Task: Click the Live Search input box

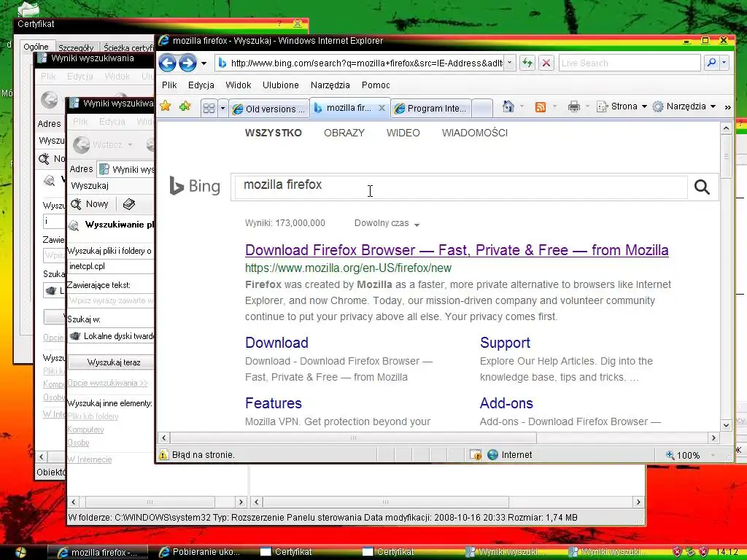Action: pyautogui.click(x=630, y=63)
